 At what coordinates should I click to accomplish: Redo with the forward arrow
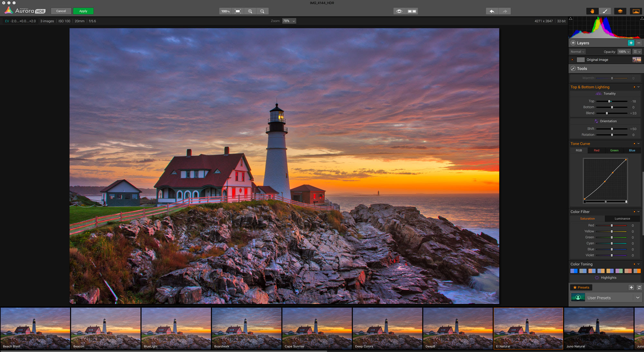pyautogui.click(x=505, y=11)
